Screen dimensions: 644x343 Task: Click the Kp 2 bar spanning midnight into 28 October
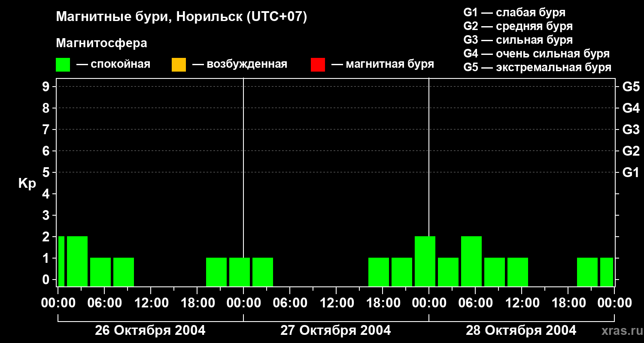(425, 261)
